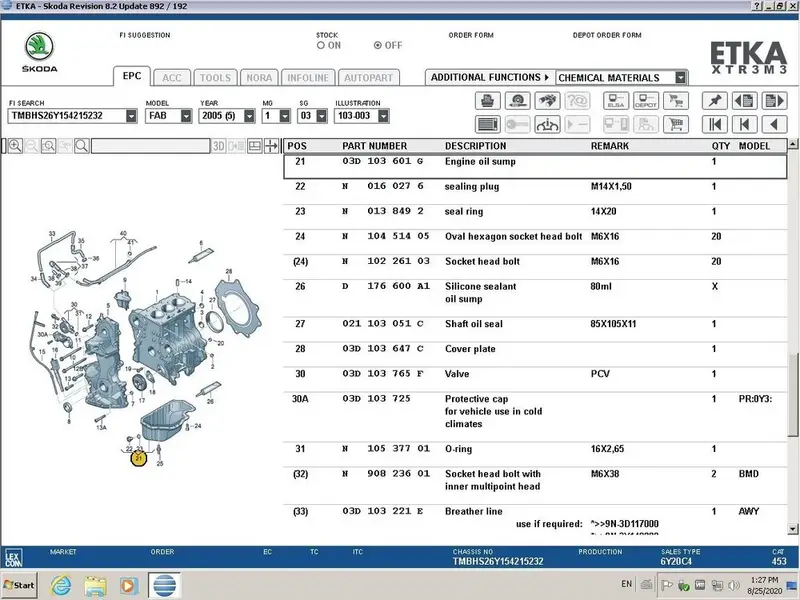800x600 pixels.
Task: Click parts list scroll up arrow
Action: point(792,144)
